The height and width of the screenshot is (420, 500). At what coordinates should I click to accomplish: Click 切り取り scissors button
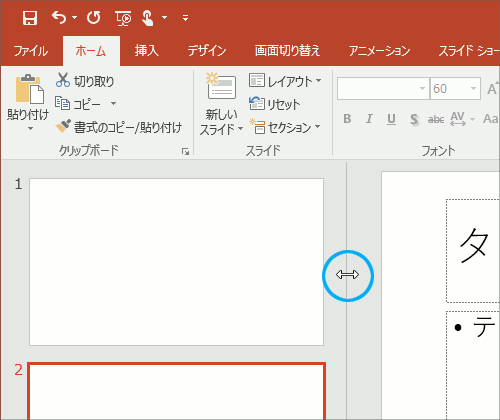[85, 81]
